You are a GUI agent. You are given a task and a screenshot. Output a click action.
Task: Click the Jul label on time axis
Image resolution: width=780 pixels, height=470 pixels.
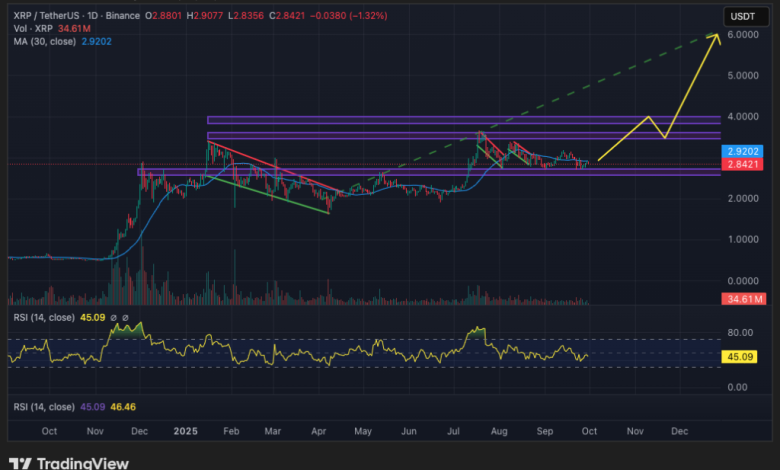point(454,430)
